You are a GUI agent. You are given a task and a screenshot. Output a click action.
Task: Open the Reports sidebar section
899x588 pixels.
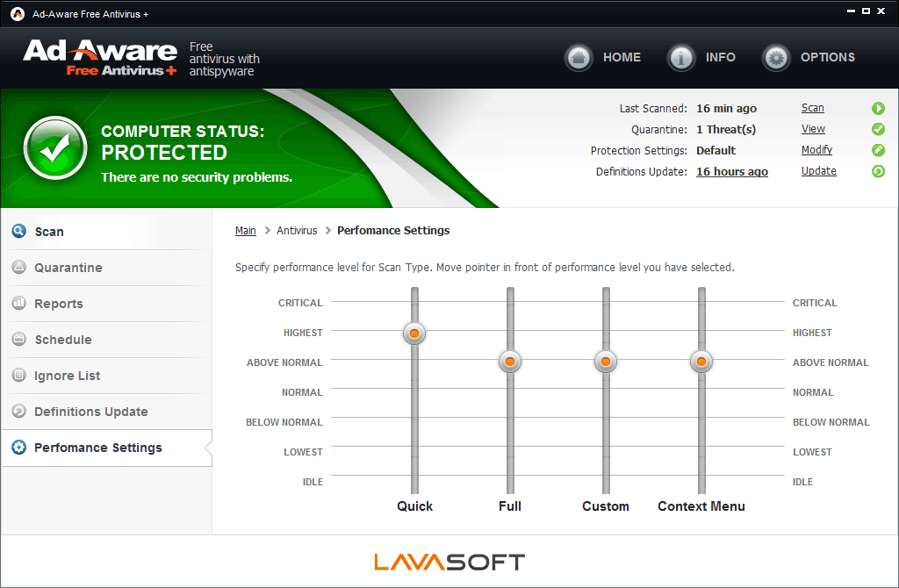pyautogui.click(x=106, y=304)
